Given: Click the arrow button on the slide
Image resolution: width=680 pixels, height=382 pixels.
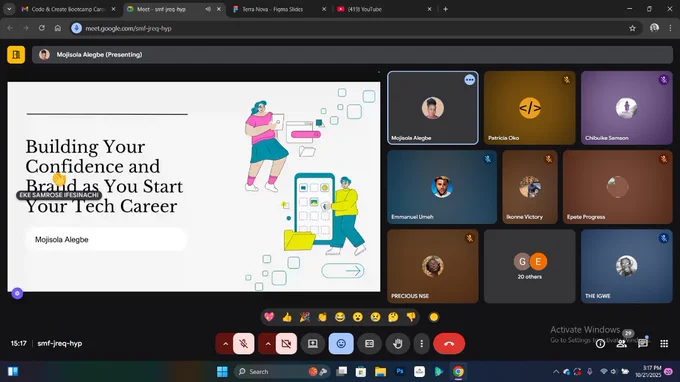Looking at the screenshot, I should pyautogui.click(x=343, y=271).
